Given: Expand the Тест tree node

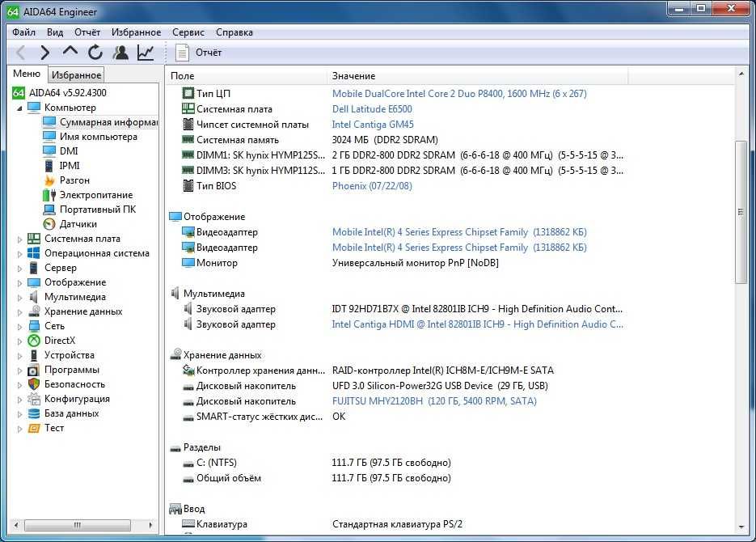Looking at the screenshot, I should (x=19, y=428).
